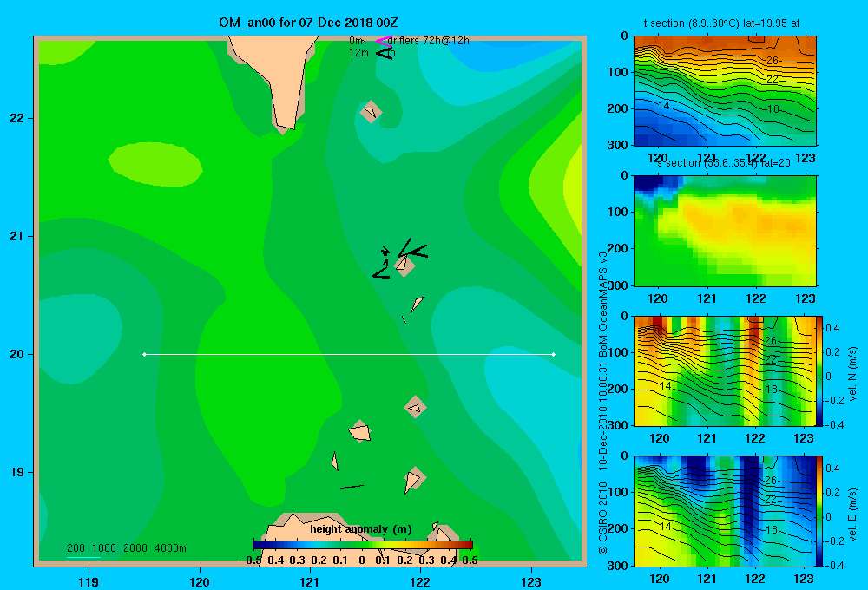Open the temperature section plot
The image size is (868, 590).
point(725,91)
